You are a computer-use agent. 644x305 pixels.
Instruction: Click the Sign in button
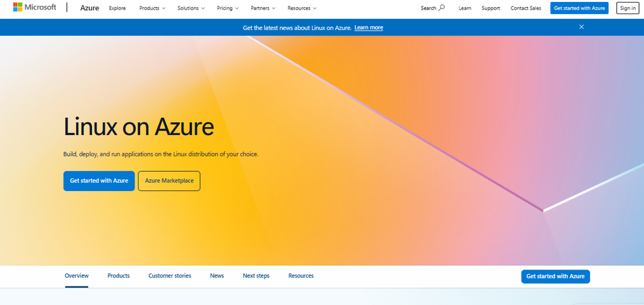tap(627, 8)
